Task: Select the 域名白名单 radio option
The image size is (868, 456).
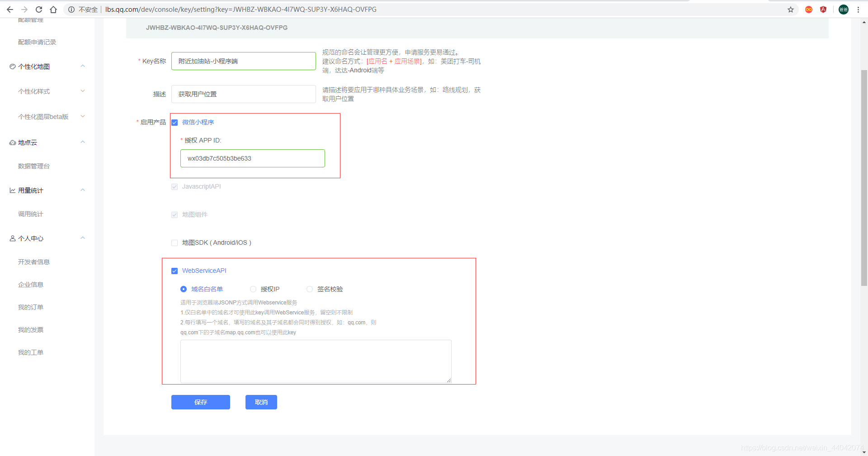Action: (x=184, y=289)
